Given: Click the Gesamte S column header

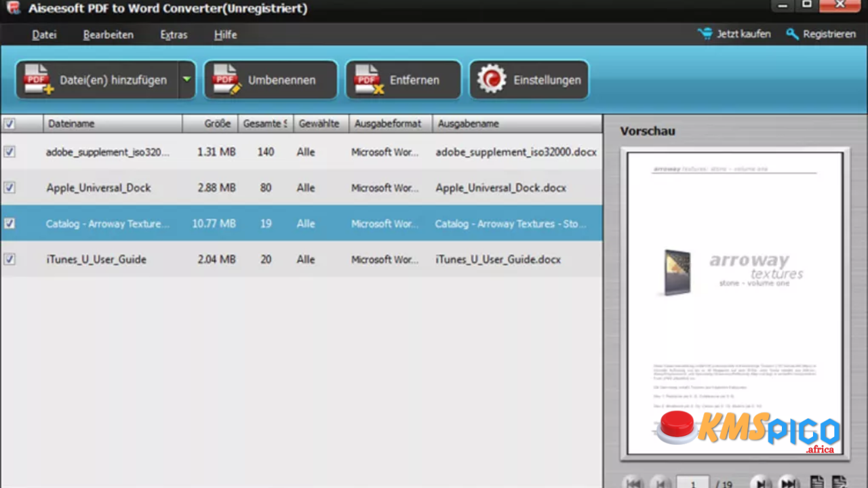Looking at the screenshot, I should tap(266, 123).
